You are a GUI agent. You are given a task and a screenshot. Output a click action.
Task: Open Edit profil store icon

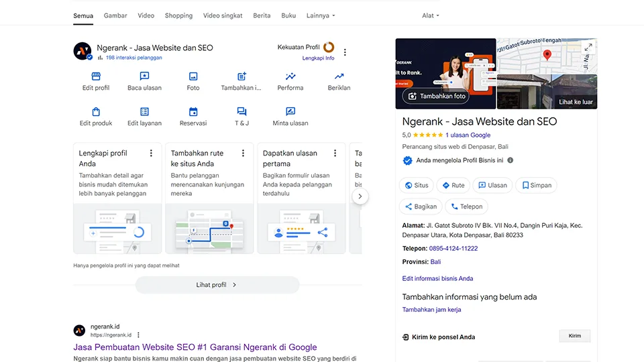(96, 76)
